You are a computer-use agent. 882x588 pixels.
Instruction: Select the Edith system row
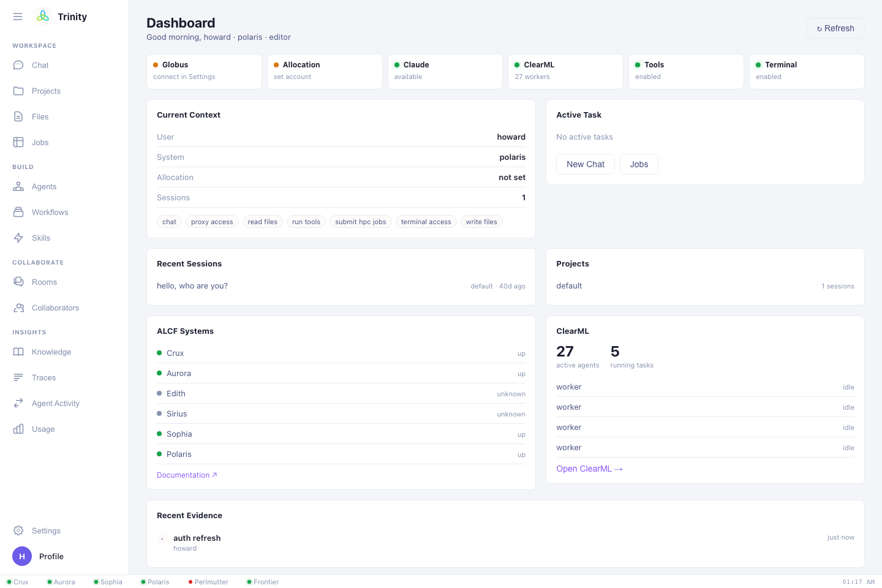point(341,394)
